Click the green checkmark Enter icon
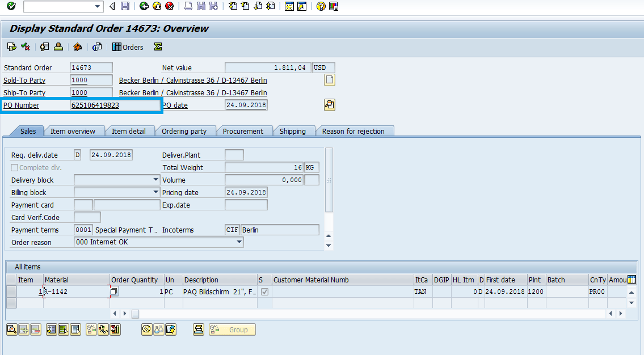The image size is (644, 355). pos(11,6)
